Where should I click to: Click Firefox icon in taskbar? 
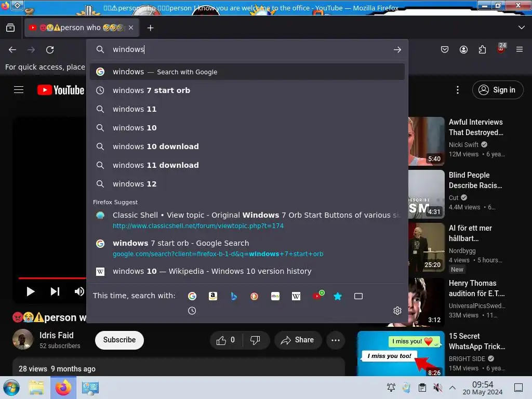[x=63, y=388]
